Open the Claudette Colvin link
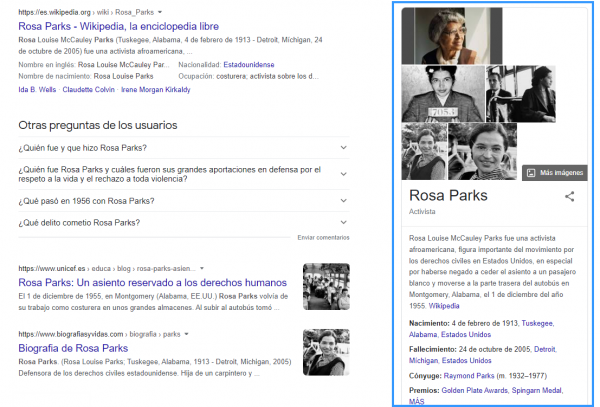 click(88, 90)
